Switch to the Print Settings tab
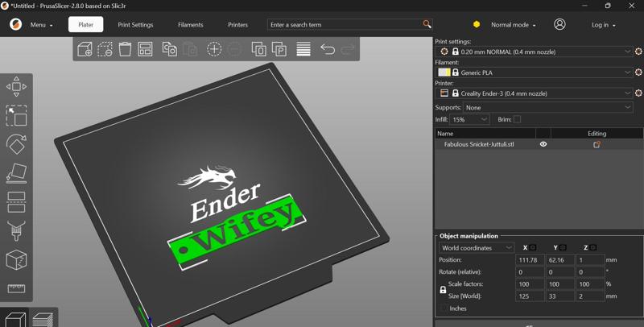The height and width of the screenshot is (327, 644). (x=135, y=25)
